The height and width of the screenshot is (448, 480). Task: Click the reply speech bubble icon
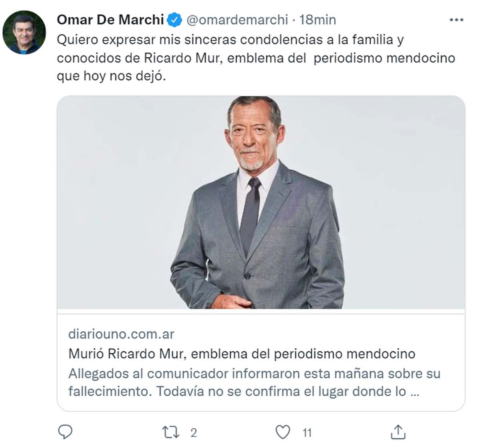pyautogui.click(x=65, y=432)
